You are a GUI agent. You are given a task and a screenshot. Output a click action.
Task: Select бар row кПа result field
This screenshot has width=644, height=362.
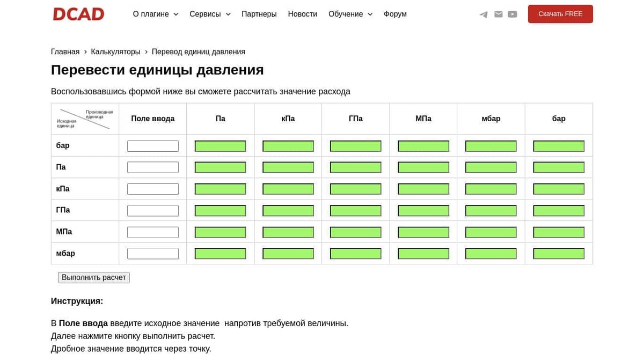pos(288,146)
